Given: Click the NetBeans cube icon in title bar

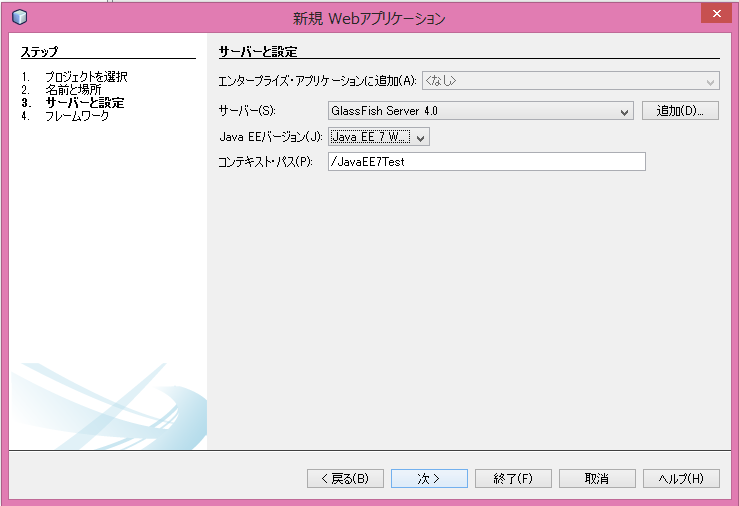Looking at the screenshot, I should coord(19,17).
